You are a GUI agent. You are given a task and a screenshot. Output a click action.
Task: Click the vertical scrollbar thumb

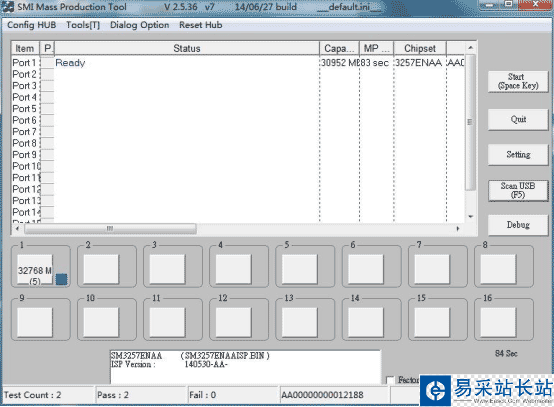tap(470, 122)
